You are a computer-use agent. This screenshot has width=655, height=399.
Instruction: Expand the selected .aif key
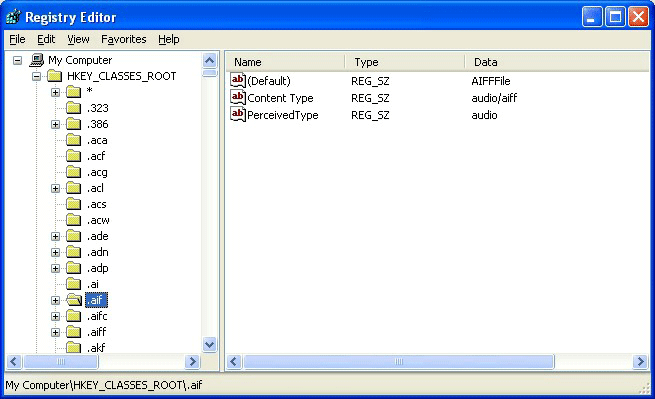(x=55, y=300)
